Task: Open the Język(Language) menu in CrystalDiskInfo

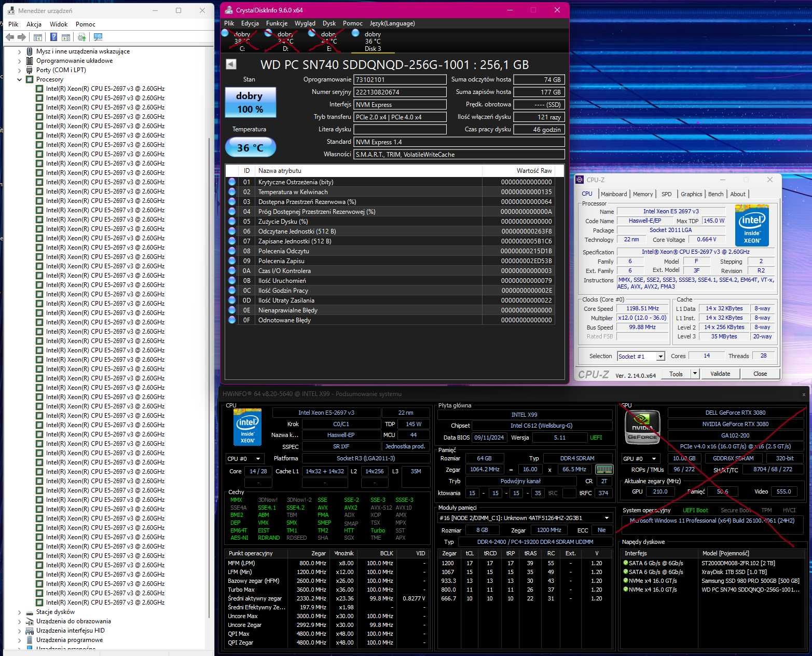Action: (x=392, y=23)
